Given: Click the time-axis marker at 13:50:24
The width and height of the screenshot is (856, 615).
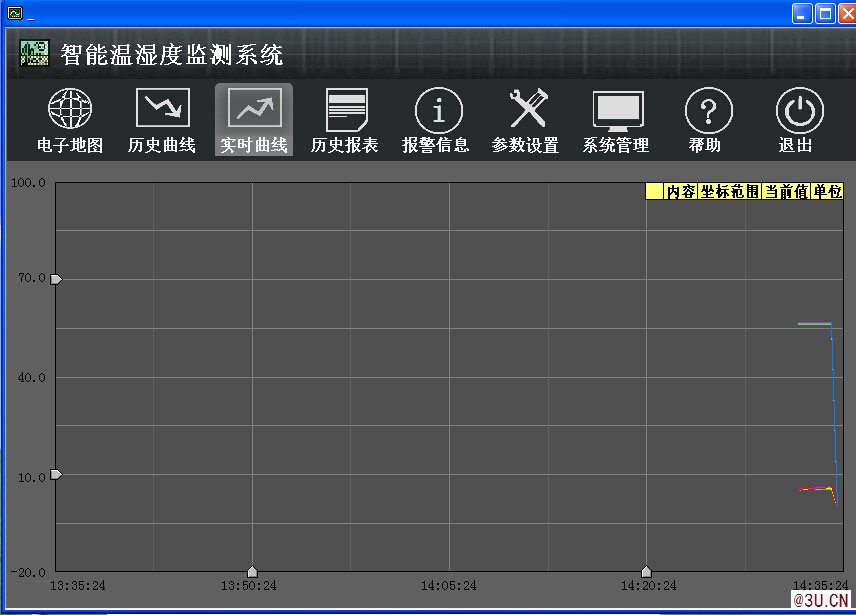Looking at the screenshot, I should pos(252,571).
